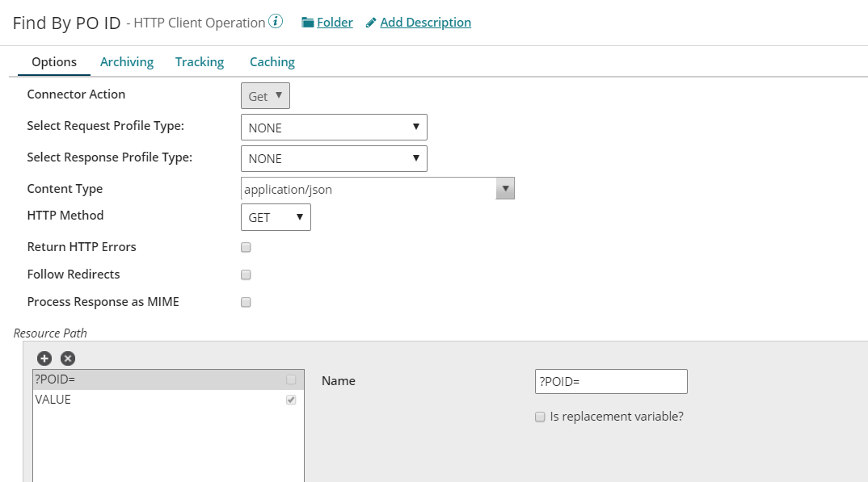Expand the Content Type combo box arrow

click(x=505, y=189)
